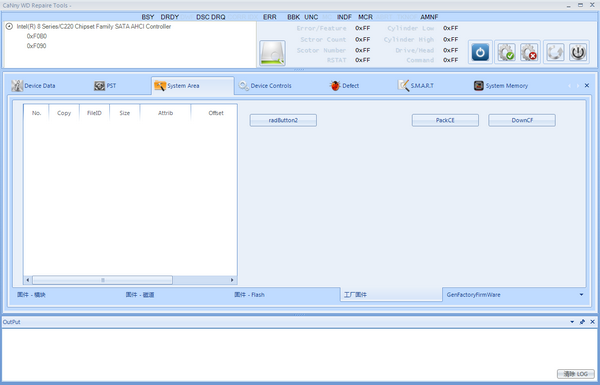Image resolution: width=600 pixels, height=385 pixels.
Task: Select the 工厂固件 bottom tab
Action: pos(391,295)
